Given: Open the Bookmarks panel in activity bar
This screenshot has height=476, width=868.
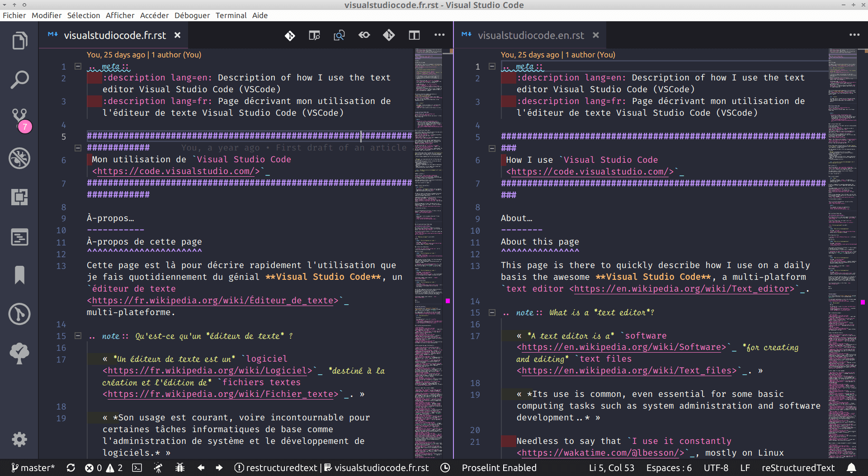Looking at the screenshot, I should click(19, 275).
